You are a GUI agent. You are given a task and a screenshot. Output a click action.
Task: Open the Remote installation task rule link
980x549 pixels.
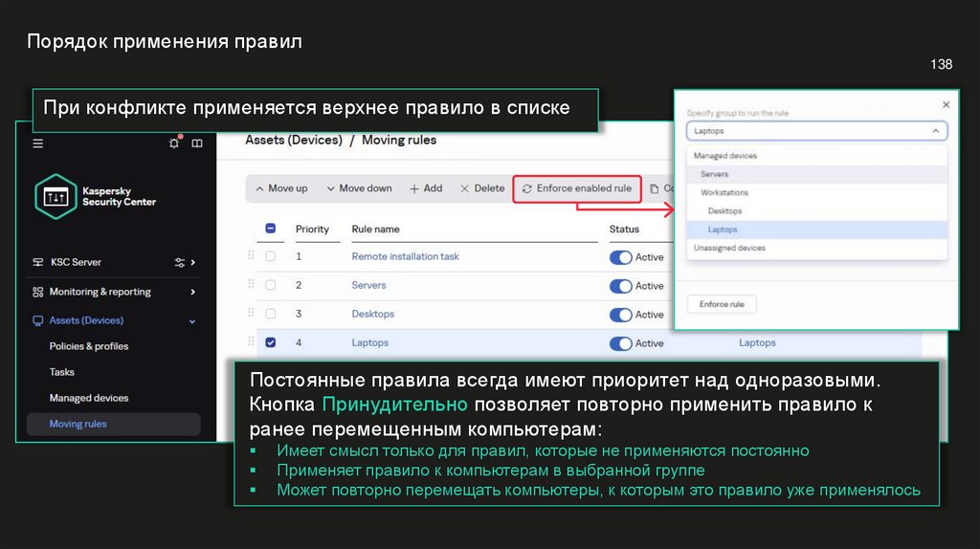coord(405,256)
